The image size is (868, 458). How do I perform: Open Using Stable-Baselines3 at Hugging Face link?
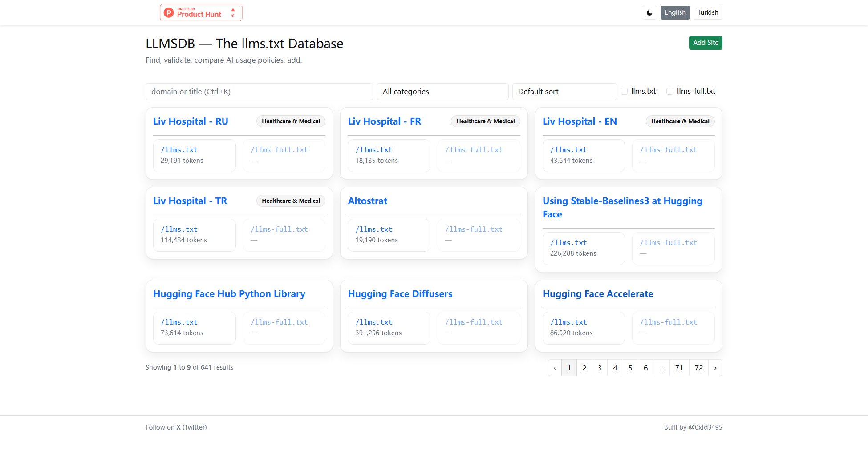(x=622, y=208)
